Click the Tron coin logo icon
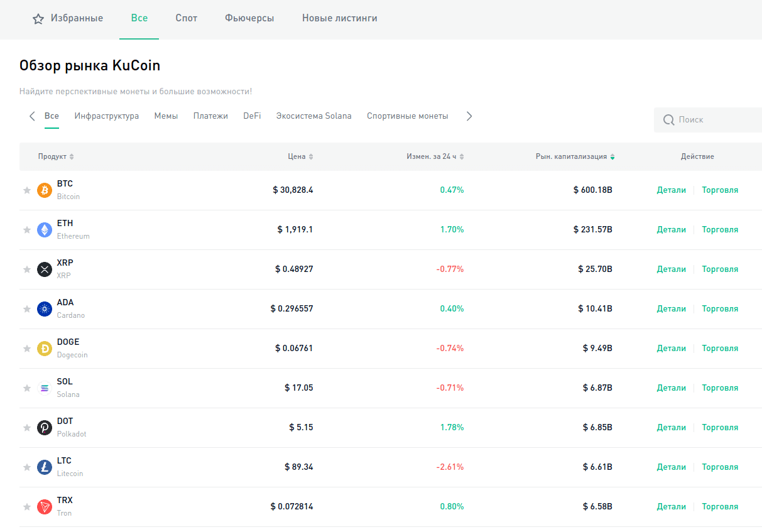Image resolution: width=762 pixels, height=532 pixels. point(45,507)
